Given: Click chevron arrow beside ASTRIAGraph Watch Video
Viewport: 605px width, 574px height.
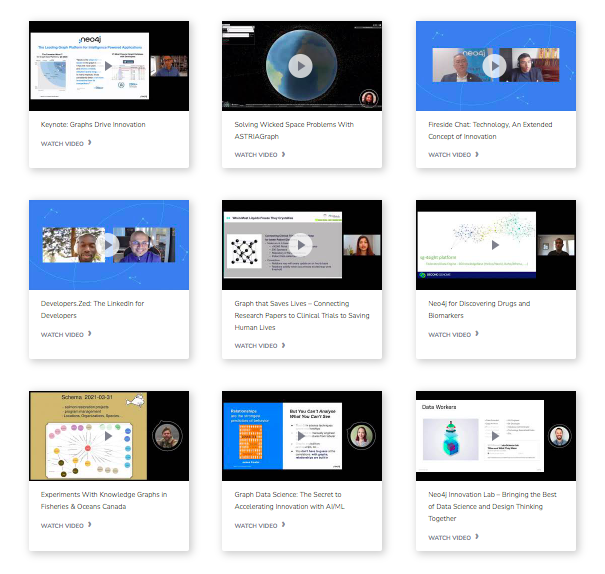Looking at the screenshot, I should [284, 154].
